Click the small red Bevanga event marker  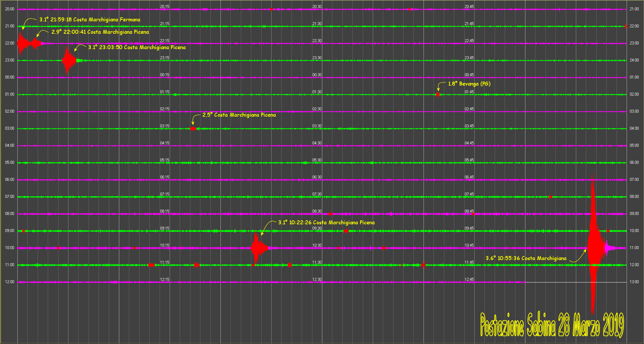(438, 95)
